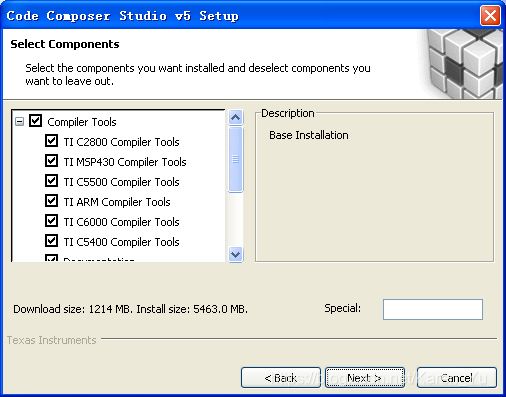Toggle TI ARM Compiler Tools checkbox

coord(51,201)
